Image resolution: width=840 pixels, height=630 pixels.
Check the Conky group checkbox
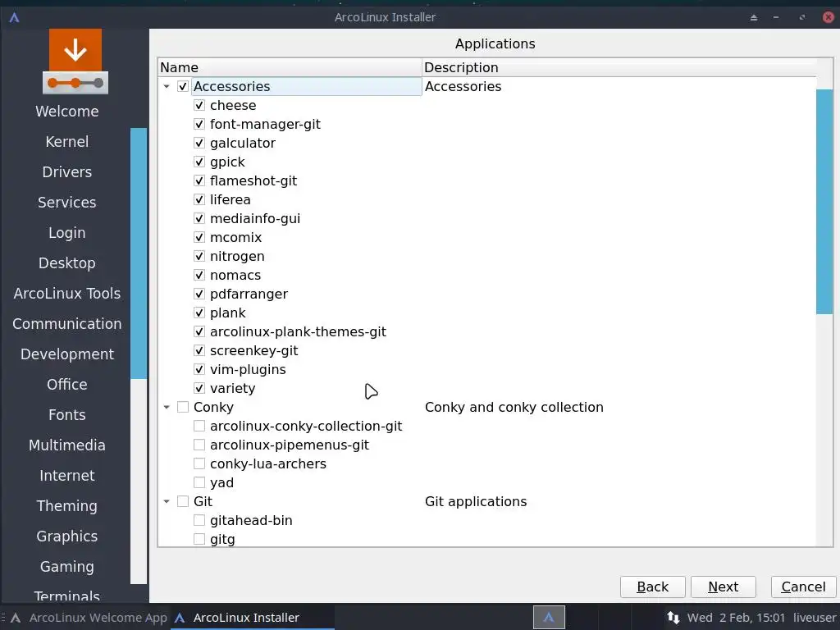(183, 407)
